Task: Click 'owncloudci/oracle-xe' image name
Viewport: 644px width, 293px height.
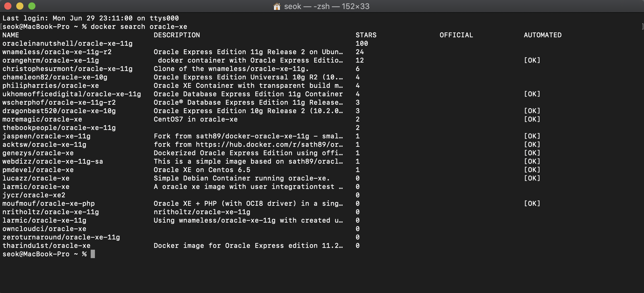Action: [x=44, y=229]
